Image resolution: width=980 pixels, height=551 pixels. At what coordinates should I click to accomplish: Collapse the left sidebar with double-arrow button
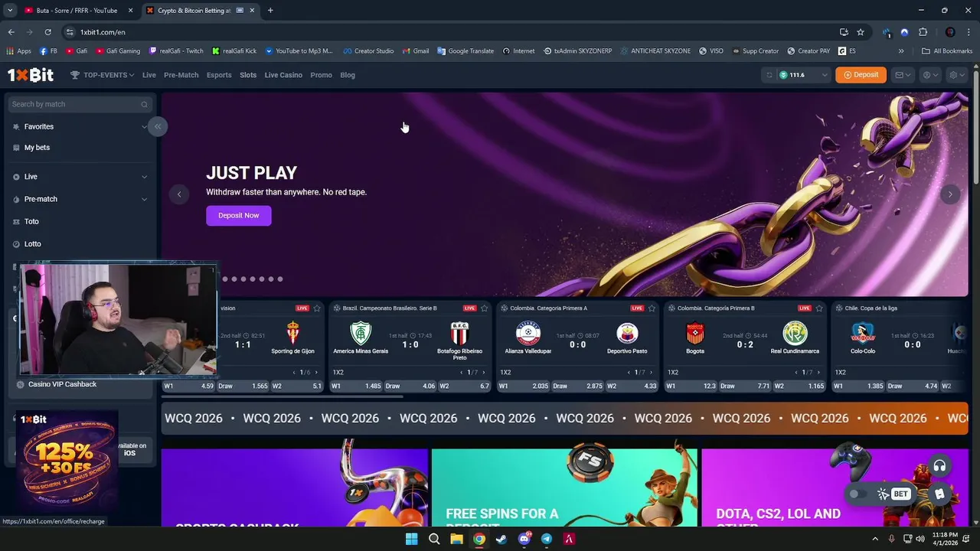pos(158,126)
